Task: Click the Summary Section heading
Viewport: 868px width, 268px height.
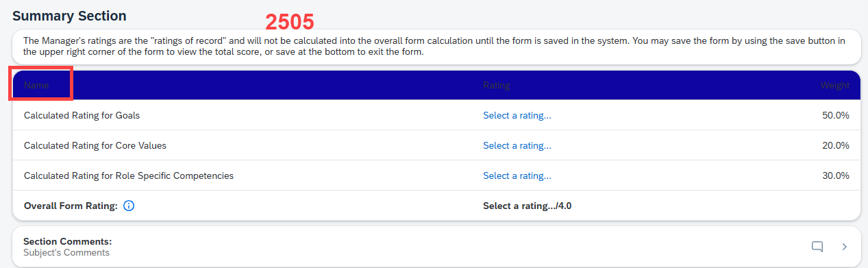Action: [x=69, y=15]
